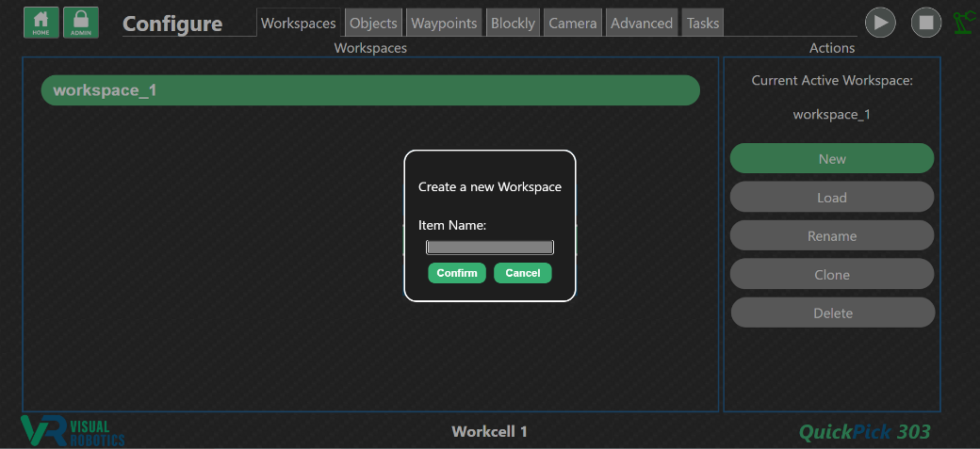Screen dimensions: 980x449
Task: Switch to the Objects tab
Action: 373,24
